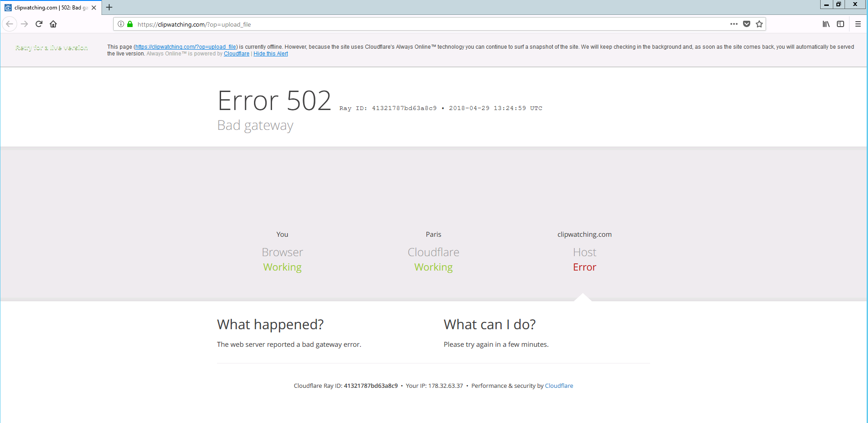Open a new tab
Image resolution: width=868 pixels, height=423 pixels.
click(x=109, y=7)
